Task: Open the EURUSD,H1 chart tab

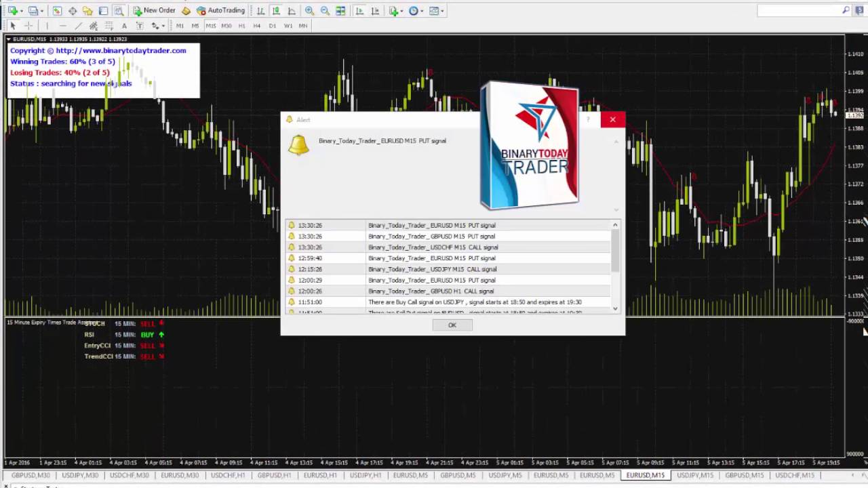Action: click(319, 475)
